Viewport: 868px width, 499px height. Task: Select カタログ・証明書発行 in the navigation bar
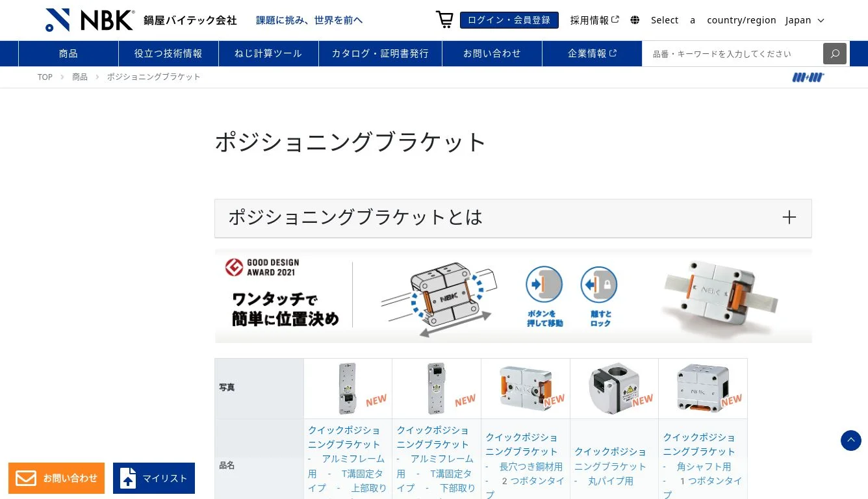(380, 53)
